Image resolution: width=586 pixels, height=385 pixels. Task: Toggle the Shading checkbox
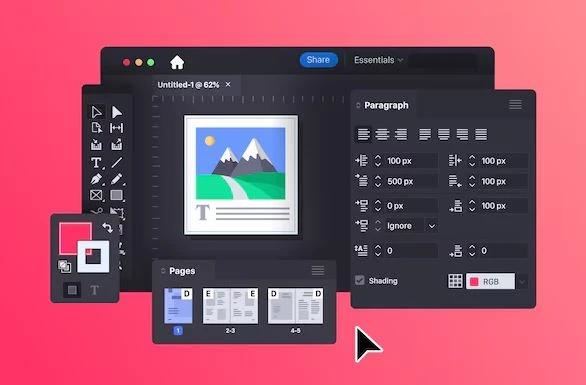(360, 280)
